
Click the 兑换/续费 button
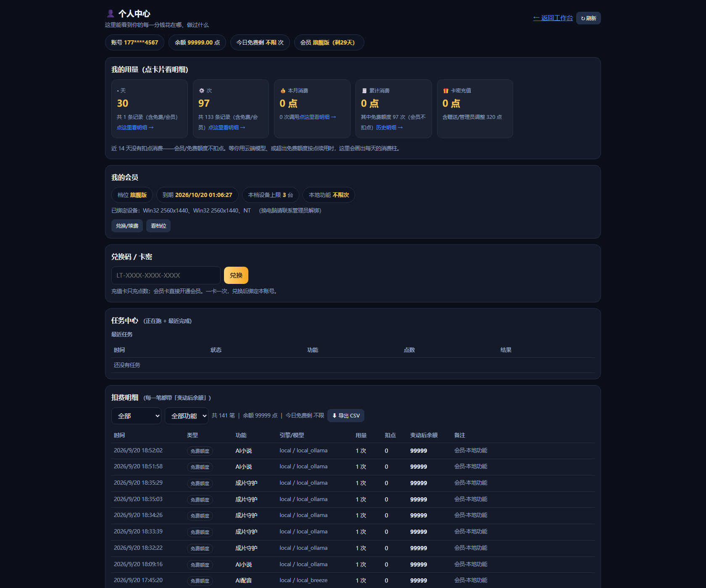(127, 226)
